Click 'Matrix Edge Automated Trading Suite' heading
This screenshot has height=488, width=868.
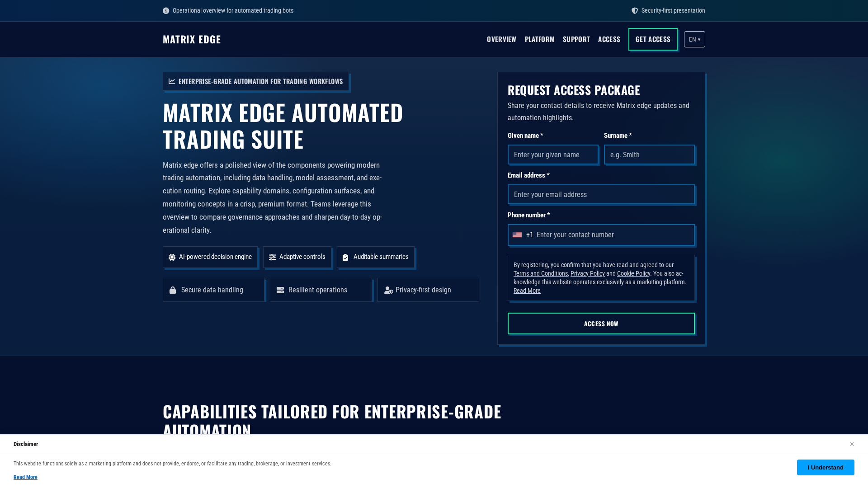click(283, 126)
